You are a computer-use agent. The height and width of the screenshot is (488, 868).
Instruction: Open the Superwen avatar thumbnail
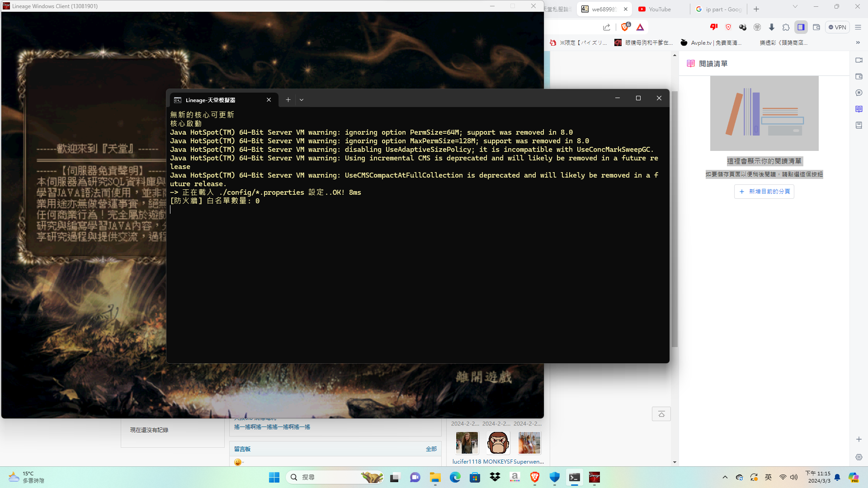coord(529,443)
